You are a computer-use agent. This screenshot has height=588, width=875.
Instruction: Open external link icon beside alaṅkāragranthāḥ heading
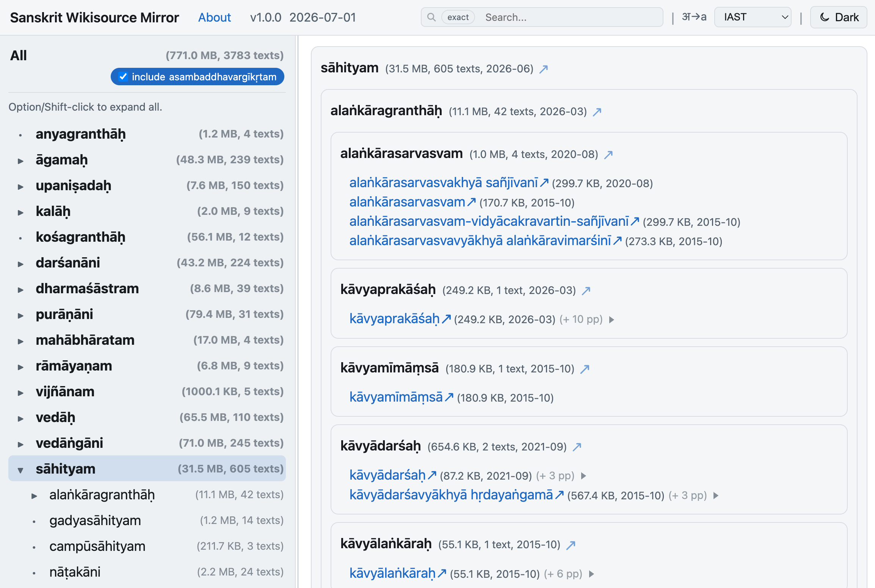(597, 112)
